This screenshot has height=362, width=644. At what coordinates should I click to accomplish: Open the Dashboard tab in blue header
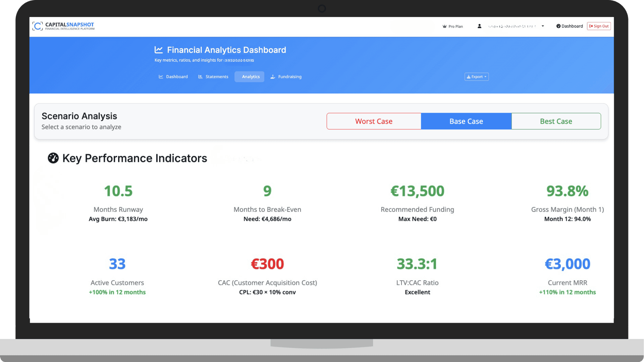point(173,77)
